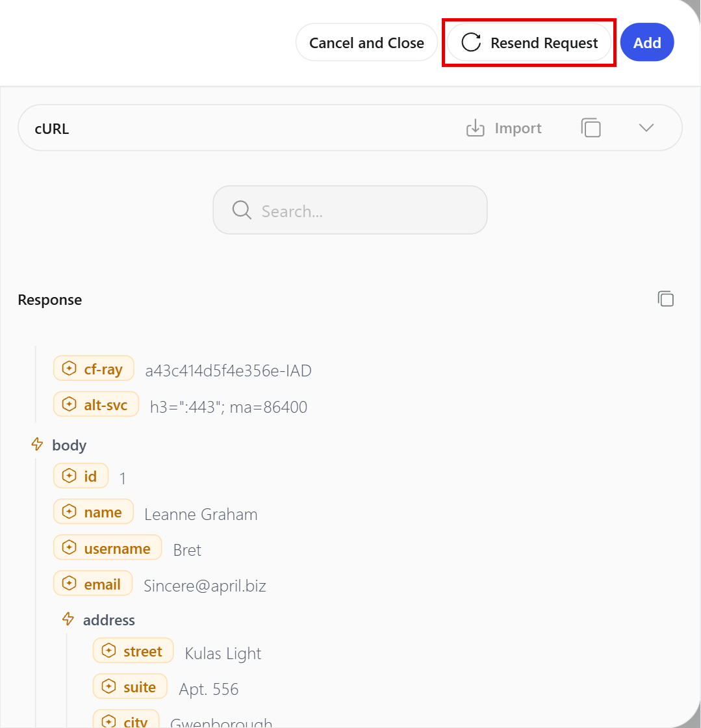
Task: Click the value Sincere@april.biz
Action: [x=205, y=586]
